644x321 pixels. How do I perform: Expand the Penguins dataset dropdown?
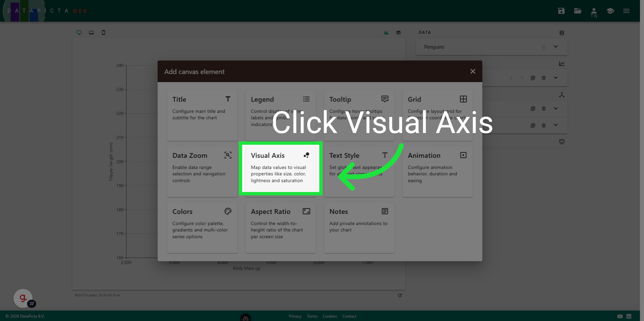556,47
